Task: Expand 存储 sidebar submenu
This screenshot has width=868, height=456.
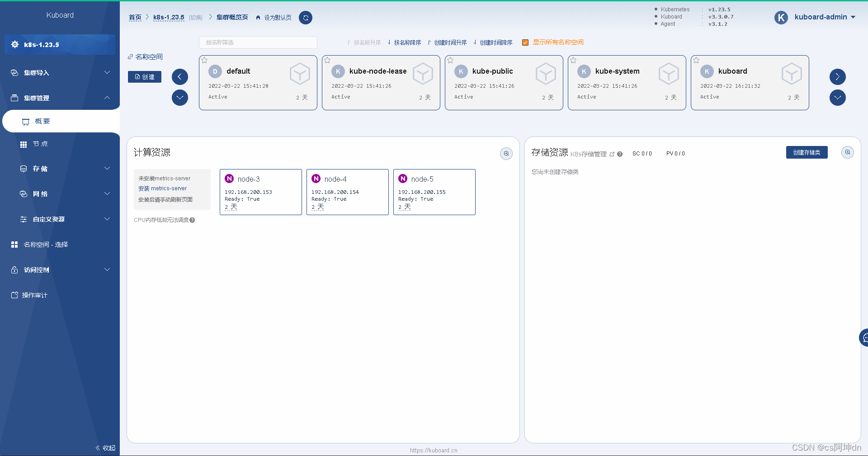Action: 60,169
